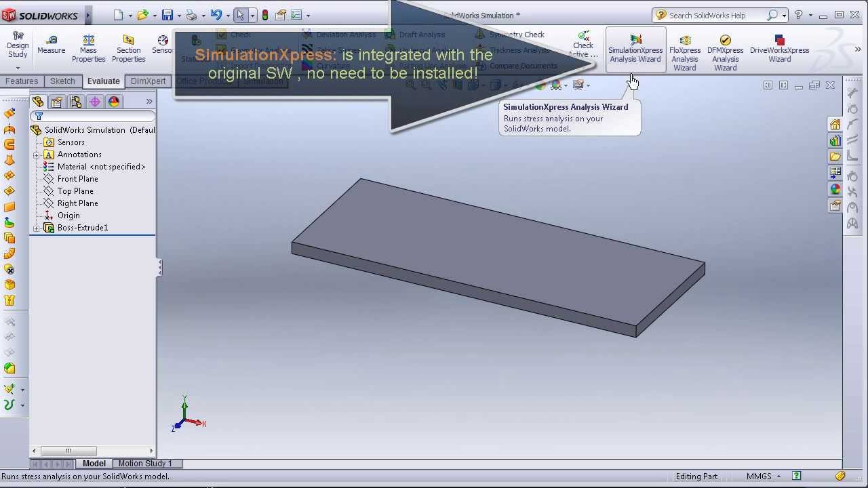Open File Explorer in the task pane
Viewport: 868px width, 488px height.
(835, 157)
